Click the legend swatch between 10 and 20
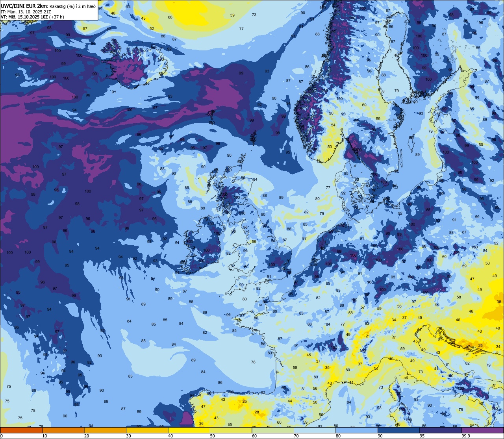The height and width of the screenshot is (439, 504). coord(63,430)
